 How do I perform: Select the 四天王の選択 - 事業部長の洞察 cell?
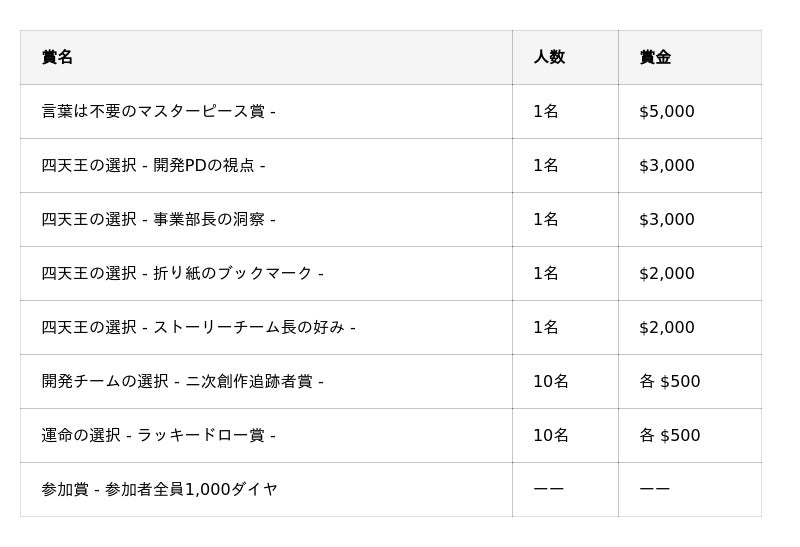tap(158, 219)
